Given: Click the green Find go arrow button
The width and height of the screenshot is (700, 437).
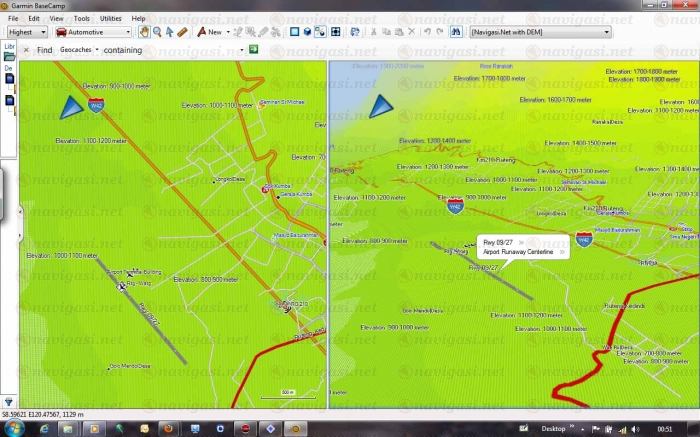Looking at the screenshot, I should (254, 49).
